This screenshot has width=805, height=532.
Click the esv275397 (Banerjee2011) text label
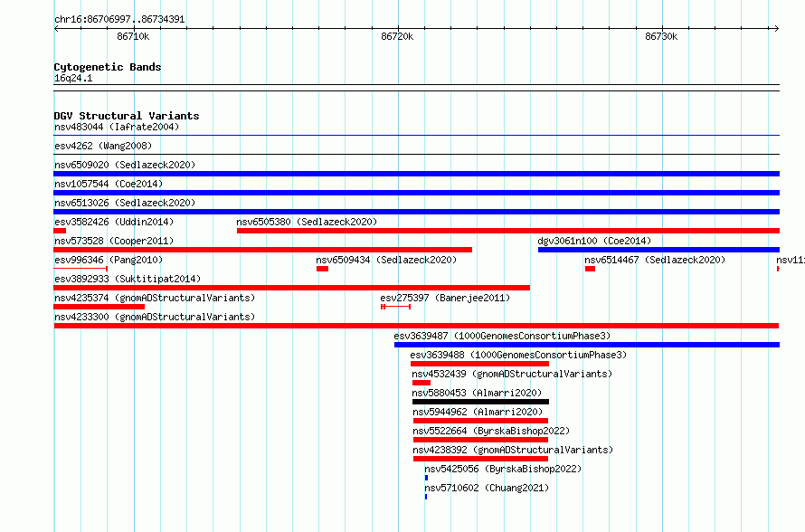(x=445, y=298)
